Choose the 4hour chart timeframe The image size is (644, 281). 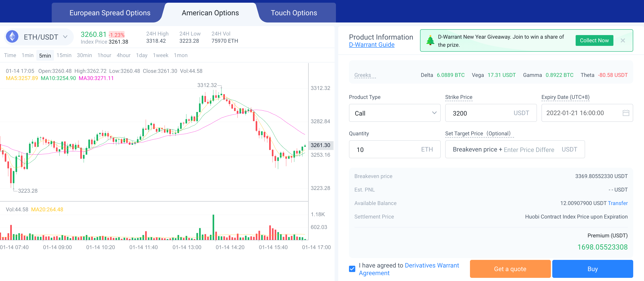tap(123, 55)
